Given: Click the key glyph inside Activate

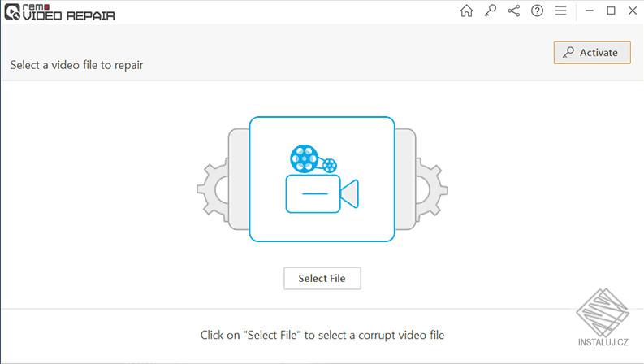Looking at the screenshot, I should (x=568, y=53).
